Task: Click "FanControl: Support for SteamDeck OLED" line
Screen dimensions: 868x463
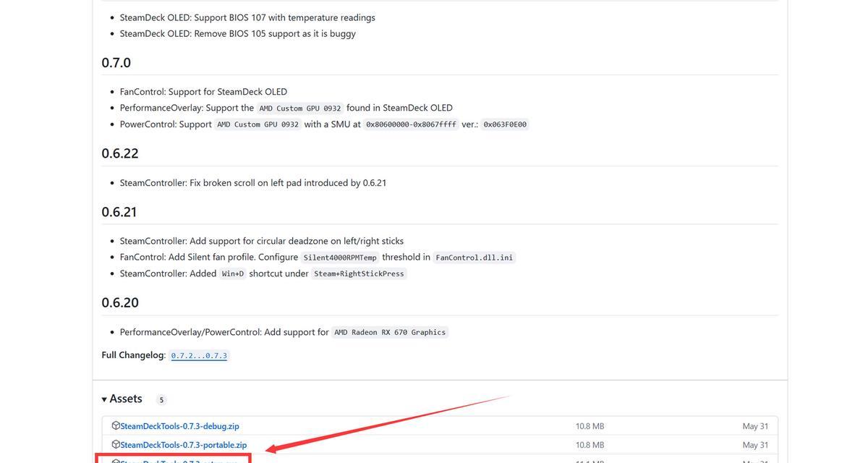Action: [x=203, y=92]
